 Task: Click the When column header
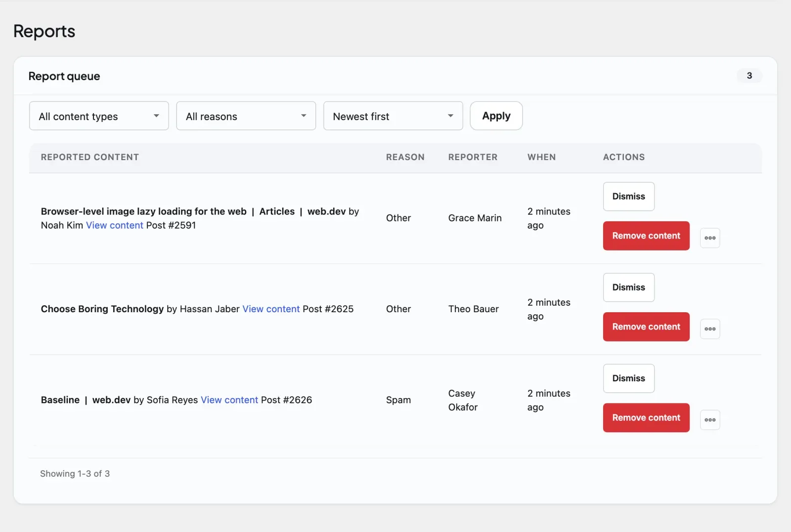[541, 157]
